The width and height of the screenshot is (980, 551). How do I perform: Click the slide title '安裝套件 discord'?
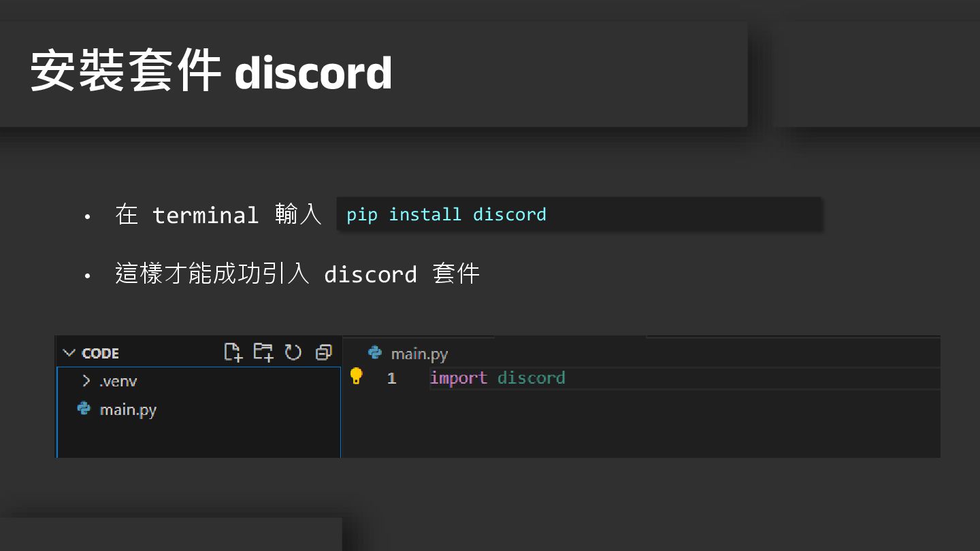click(212, 72)
